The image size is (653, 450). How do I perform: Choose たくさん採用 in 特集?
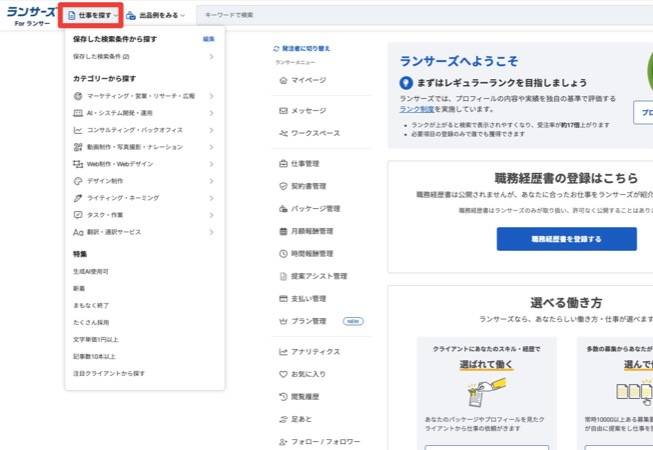click(91, 323)
